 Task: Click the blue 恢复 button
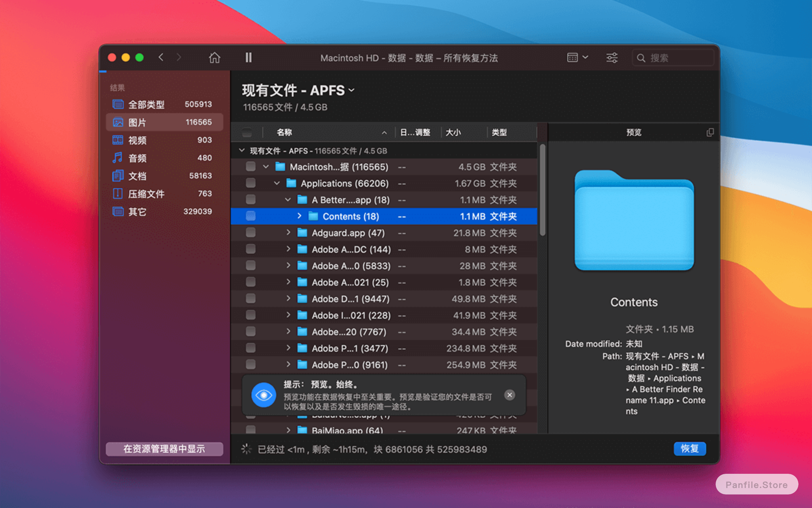tap(690, 449)
